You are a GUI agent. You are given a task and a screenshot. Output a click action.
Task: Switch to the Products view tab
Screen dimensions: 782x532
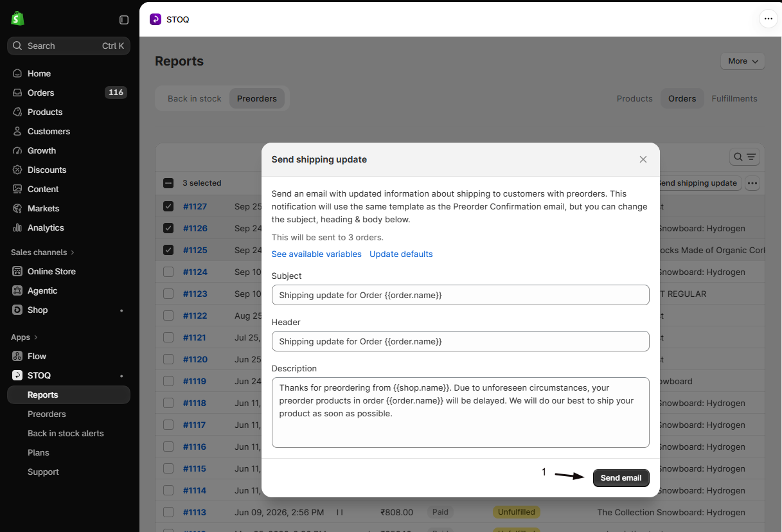(x=635, y=98)
